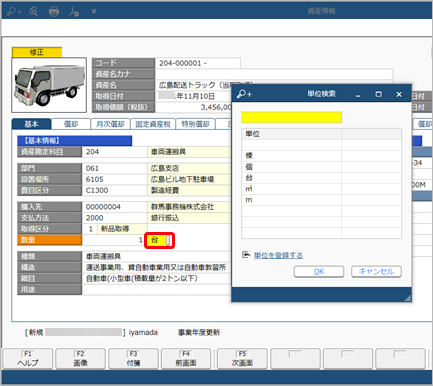Click the empty 資産名カナ input field
The height and width of the screenshot is (386, 433).
tap(274, 74)
